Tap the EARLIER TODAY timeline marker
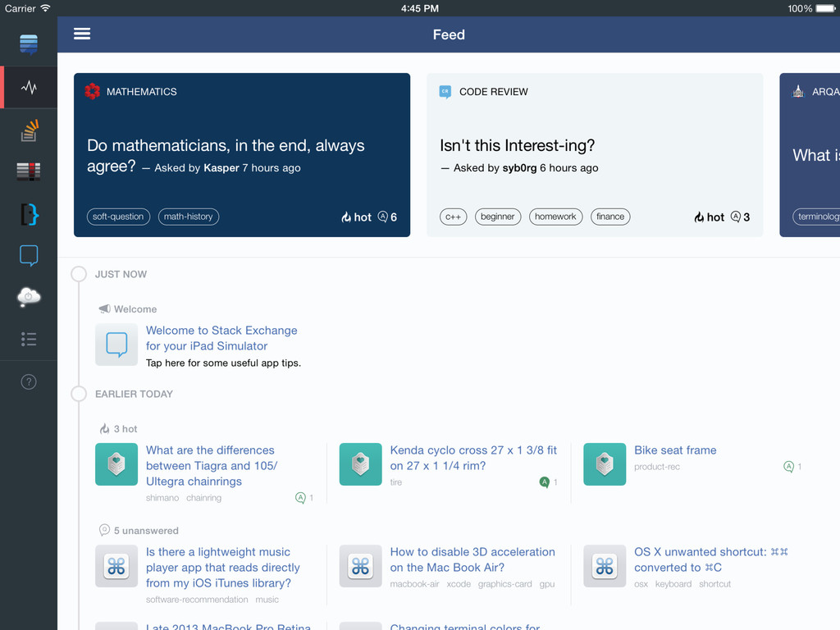Viewport: 840px width, 630px height. point(79,394)
